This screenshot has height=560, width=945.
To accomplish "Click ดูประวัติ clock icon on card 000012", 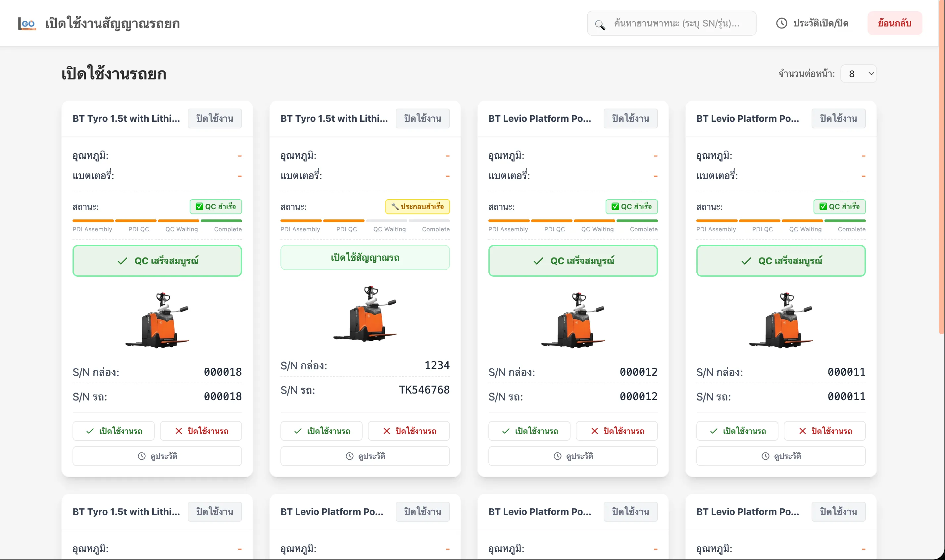I will (x=557, y=456).
